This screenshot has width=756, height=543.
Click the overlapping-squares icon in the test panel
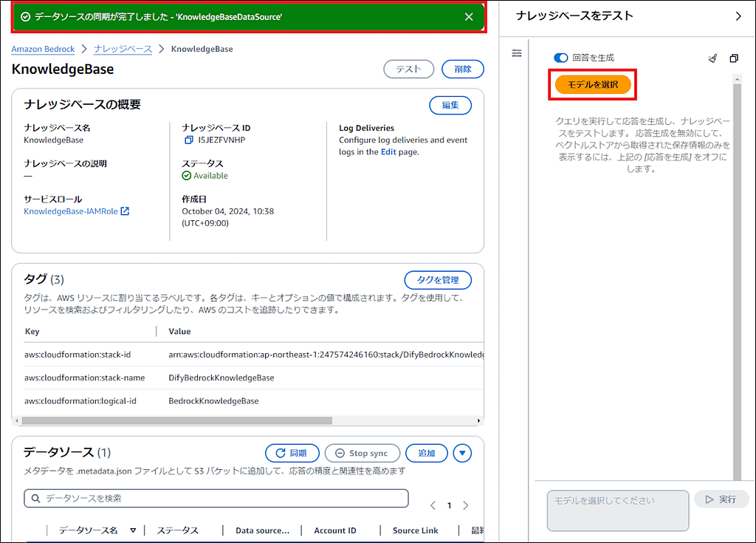(734, 58)
